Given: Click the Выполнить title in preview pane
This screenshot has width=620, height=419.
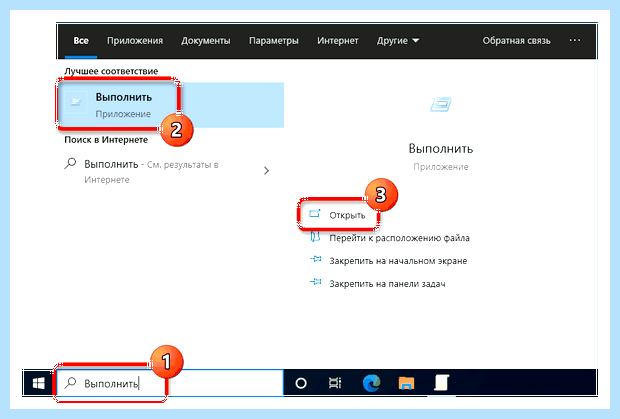Looking at the screenshot, I should (440, 149).
